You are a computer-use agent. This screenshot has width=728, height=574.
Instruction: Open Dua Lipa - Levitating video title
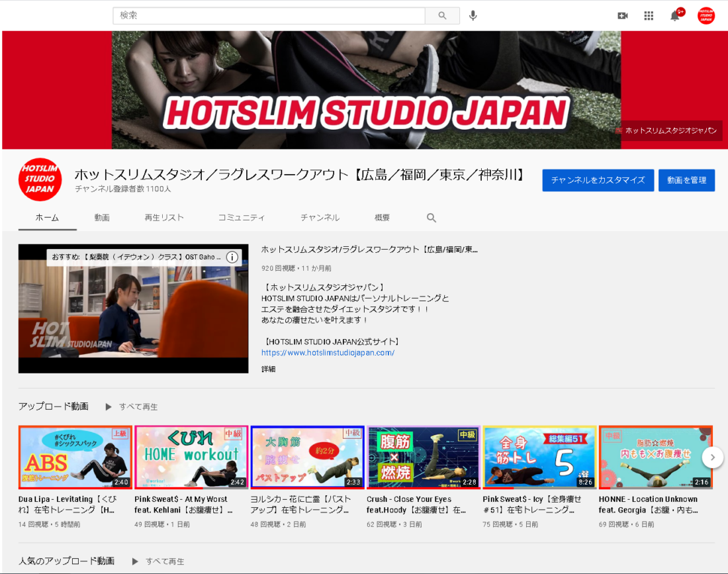(68, 504)
